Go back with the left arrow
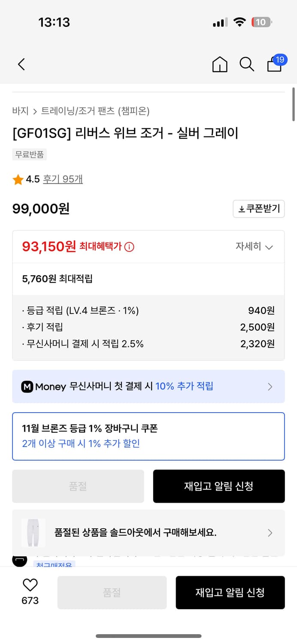The width and height of the screenshot is (297, 644). [21, 64]
